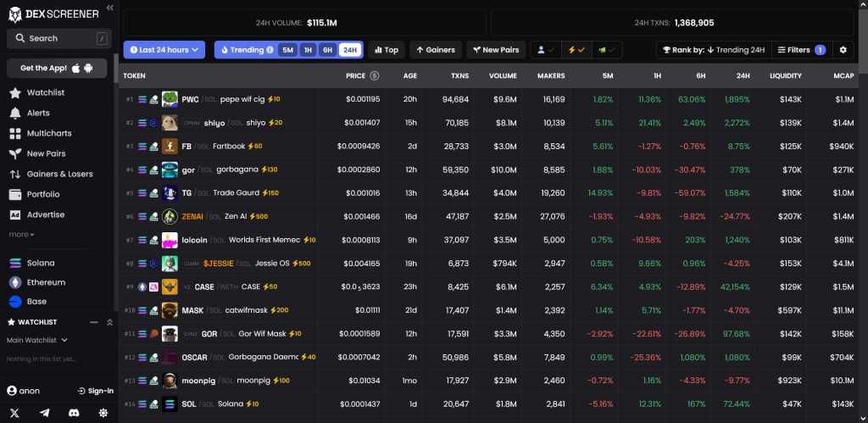
Task: Open Main Watchlist dropdown
Action: pyautogui.click(x=37, y=340)
